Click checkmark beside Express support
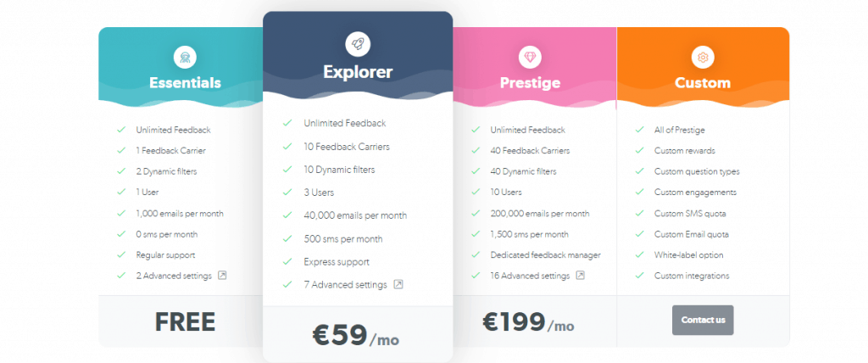 click(x=287, y=261)
